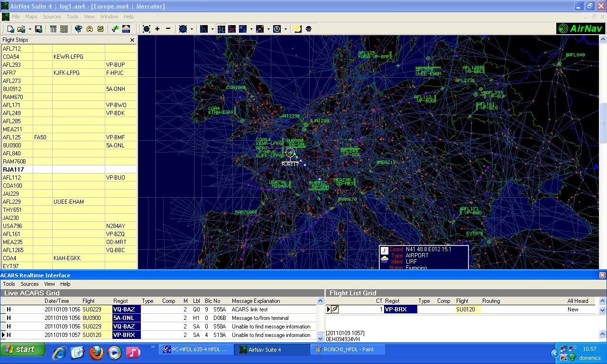Launch Internet Explorer from quick launch

tap(59, 352)
